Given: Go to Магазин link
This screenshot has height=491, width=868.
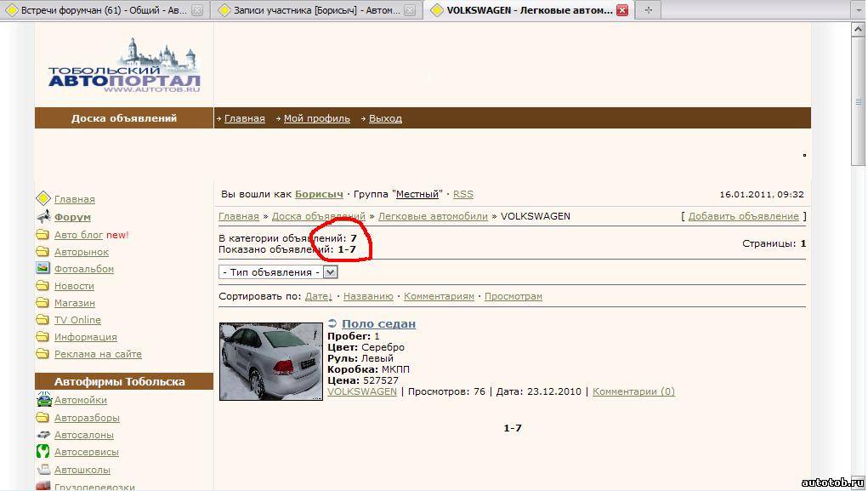Looking at the screenshot, I should (75, 303).
